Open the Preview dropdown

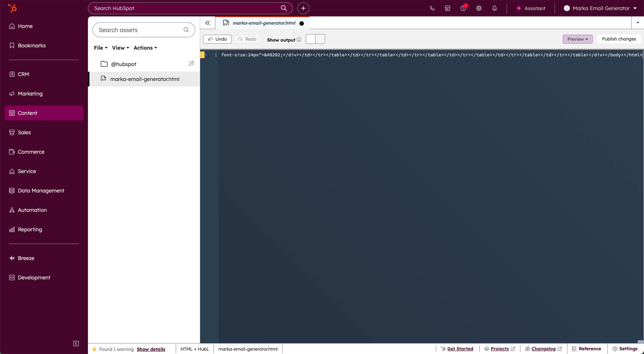577,39
